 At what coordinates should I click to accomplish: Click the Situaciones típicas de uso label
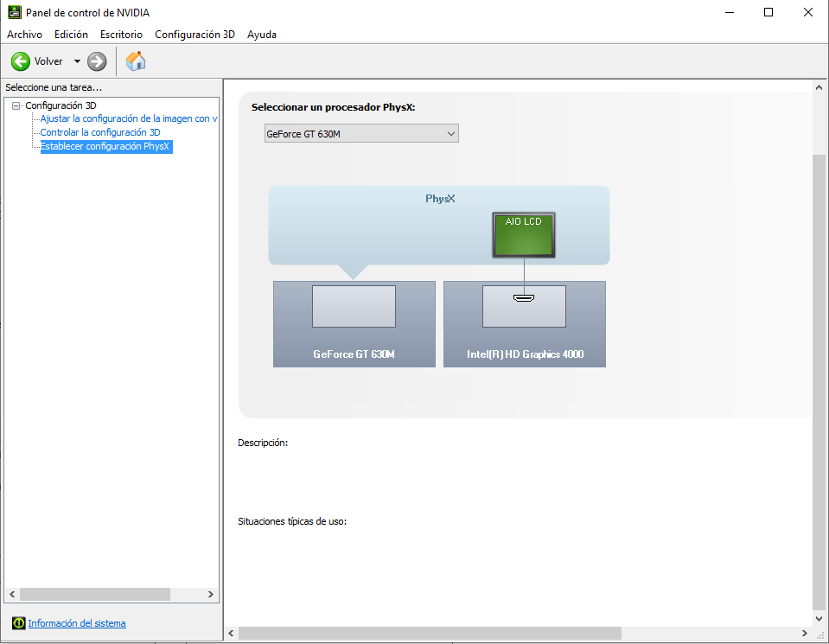pos(292,521)
